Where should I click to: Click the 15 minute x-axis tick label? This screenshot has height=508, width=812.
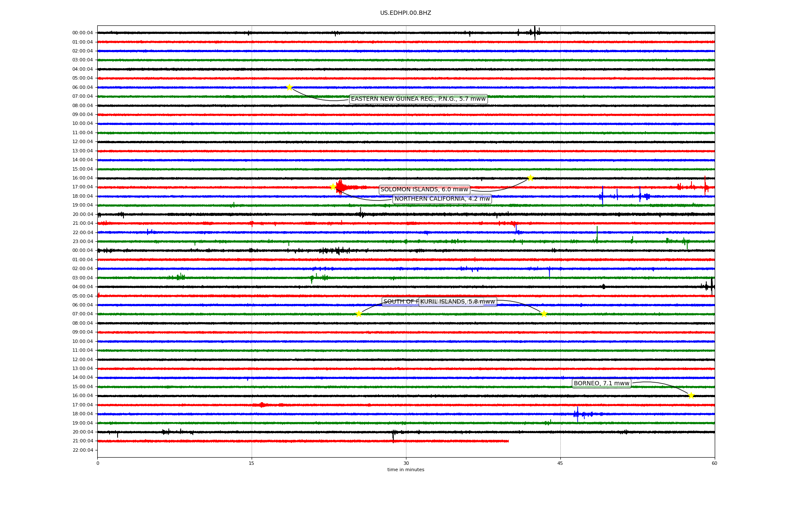(x=252, y=463)
